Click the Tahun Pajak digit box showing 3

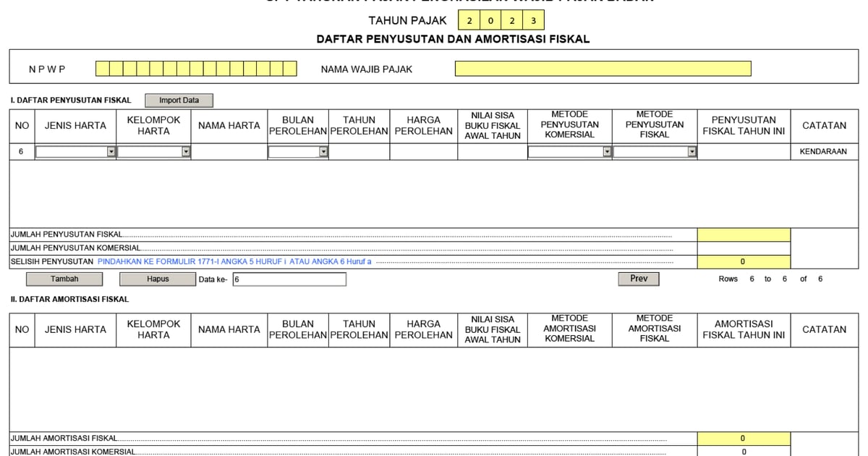point(533,20)
